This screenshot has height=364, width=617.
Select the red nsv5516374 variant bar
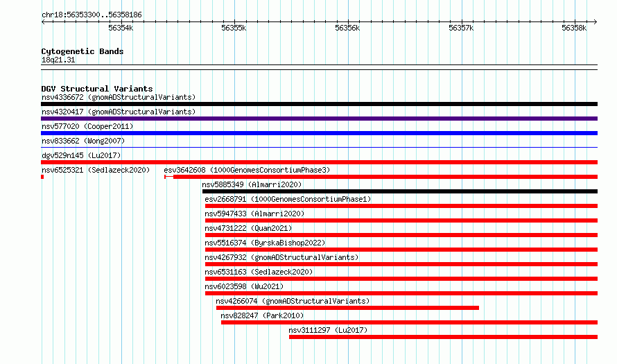point(401,250)
